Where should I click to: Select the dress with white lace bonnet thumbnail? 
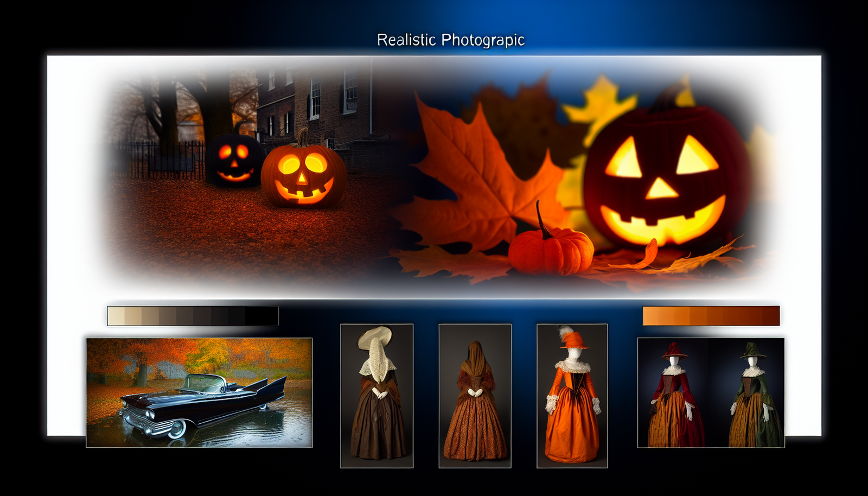coord(377,396)
